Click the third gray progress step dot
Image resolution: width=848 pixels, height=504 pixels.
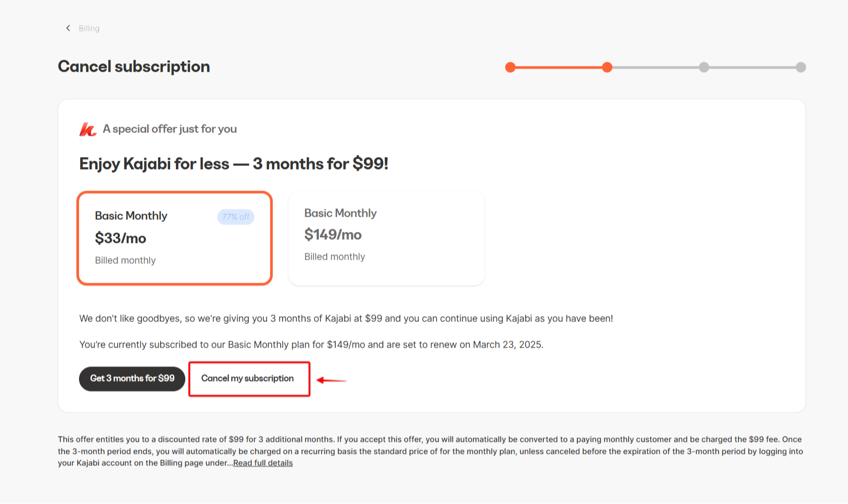click(704, 67)
